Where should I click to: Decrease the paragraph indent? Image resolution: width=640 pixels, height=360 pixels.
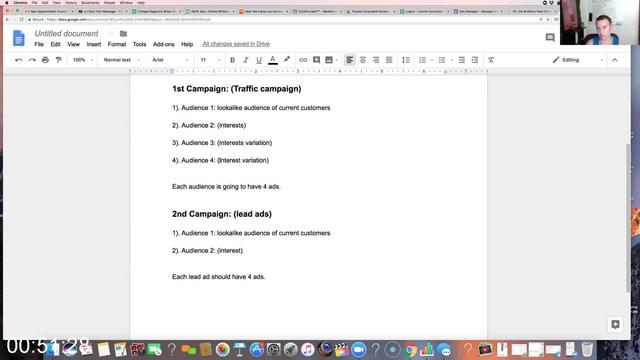click(x=462, y=60)
